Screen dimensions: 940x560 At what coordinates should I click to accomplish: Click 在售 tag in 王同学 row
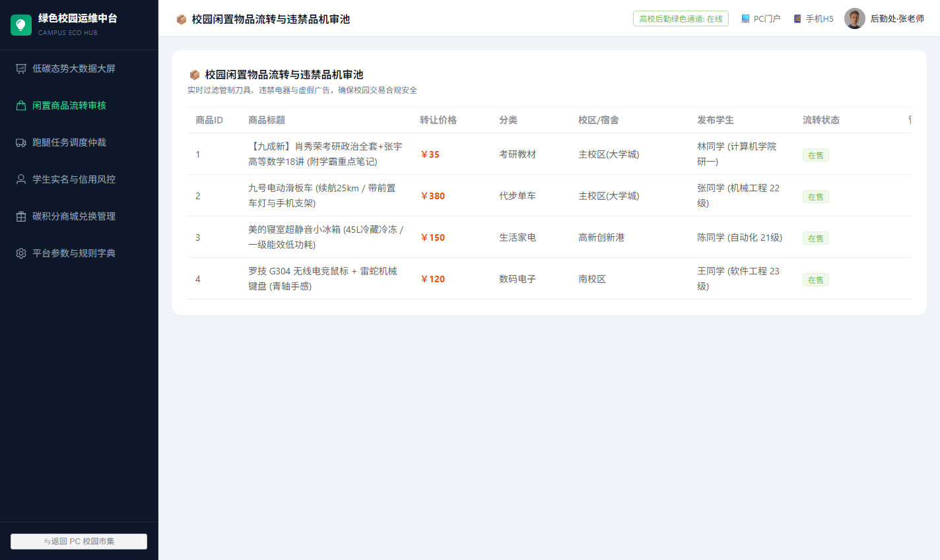click(816, 280)
